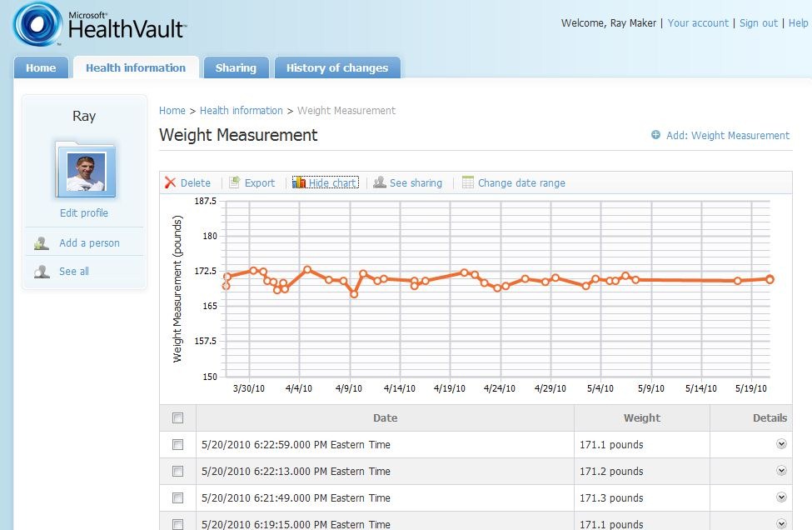812x530 pixels.
Task: Switch to History of changes tab
Action: [x=337, y=67]
